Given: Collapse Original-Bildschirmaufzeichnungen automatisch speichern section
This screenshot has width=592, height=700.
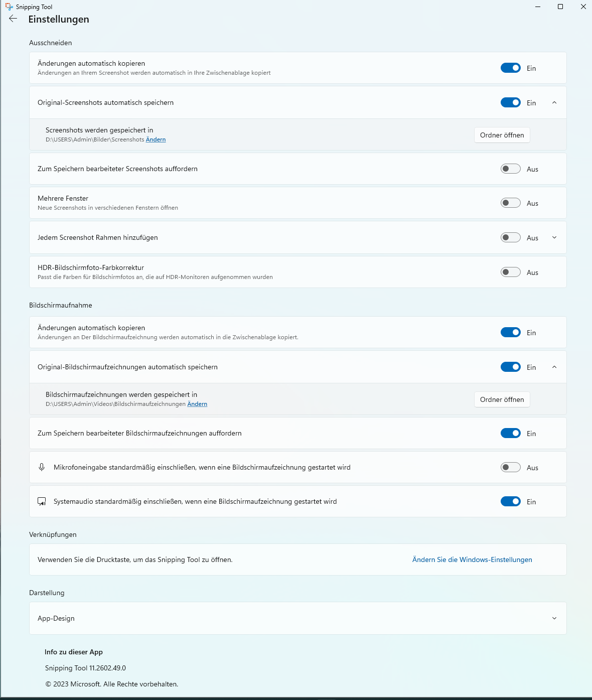Looking at the screenshot, I should click(554, 367).
